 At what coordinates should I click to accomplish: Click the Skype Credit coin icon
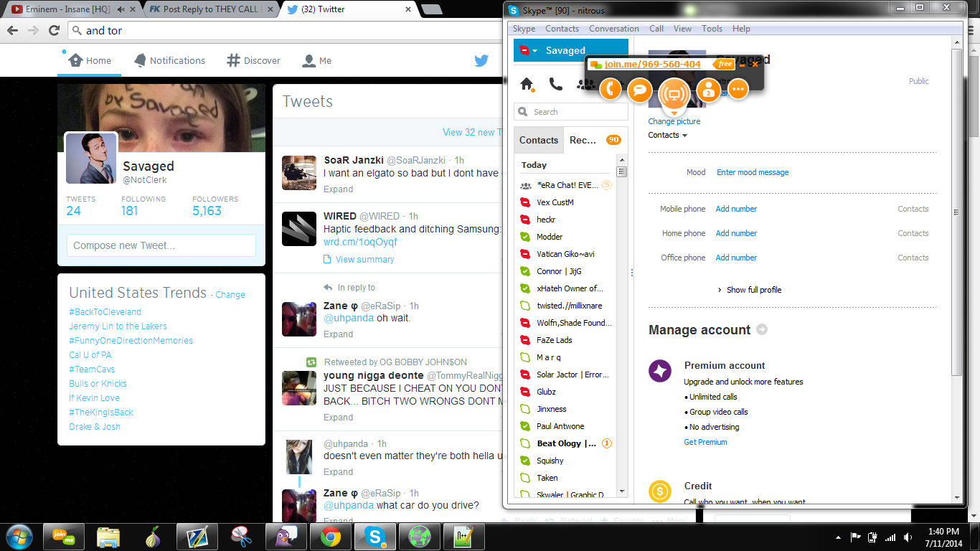pos(660,491)
